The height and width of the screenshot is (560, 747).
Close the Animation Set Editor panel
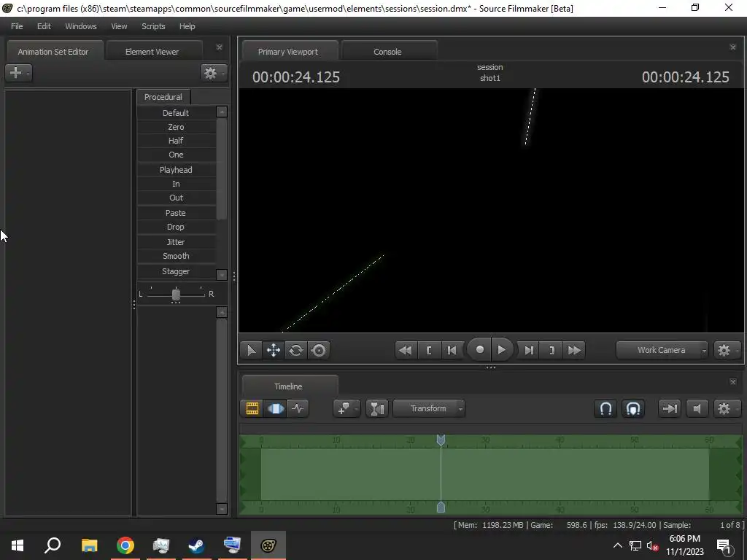coord(219,47)
